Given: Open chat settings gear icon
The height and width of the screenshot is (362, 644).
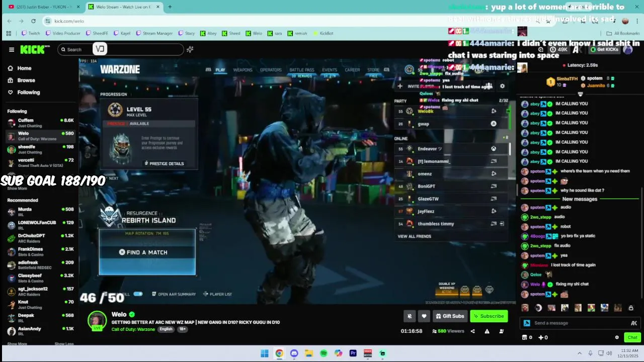Looking at the screenshot, I should pyautogui.click(x=617, y=337).
